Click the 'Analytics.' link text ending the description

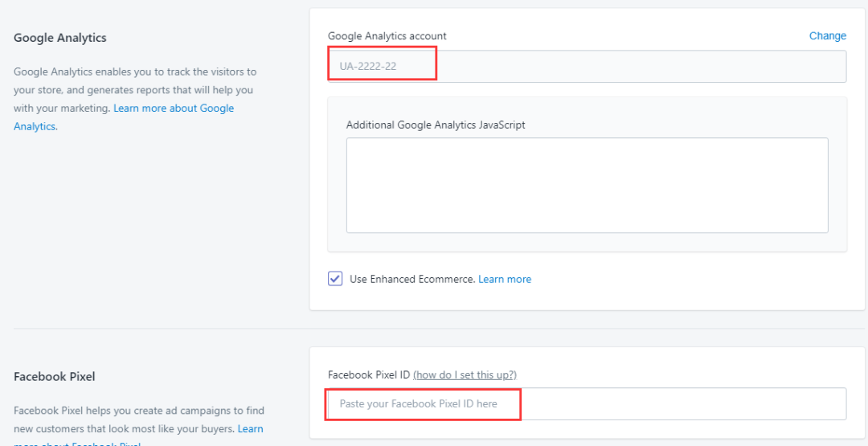pyautogui.click(x=35, y=127)
